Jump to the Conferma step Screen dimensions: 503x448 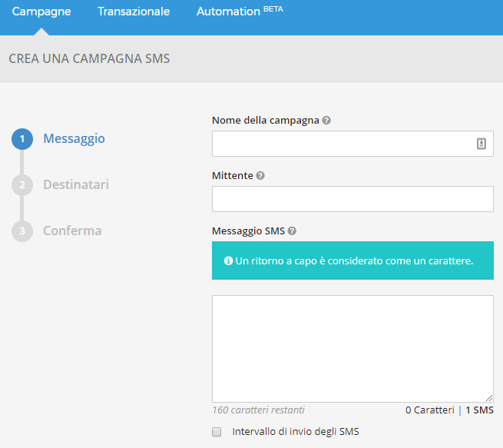72,231
